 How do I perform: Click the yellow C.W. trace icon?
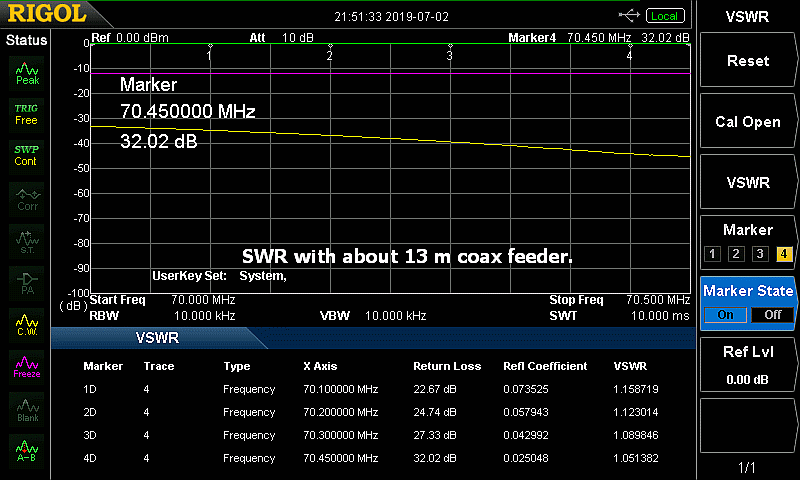tap(26, 325)
